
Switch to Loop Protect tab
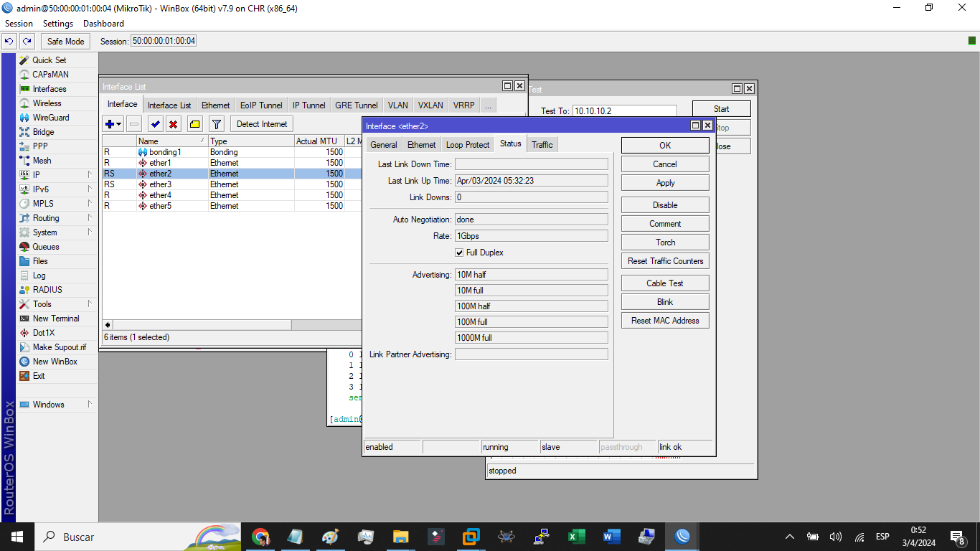[x=468, y=145]
